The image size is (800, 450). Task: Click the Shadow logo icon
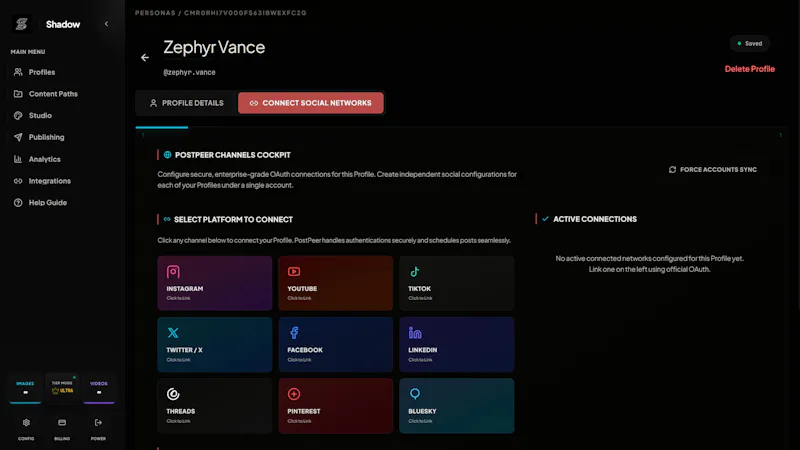pyautogui.click(x=21, y=24)
